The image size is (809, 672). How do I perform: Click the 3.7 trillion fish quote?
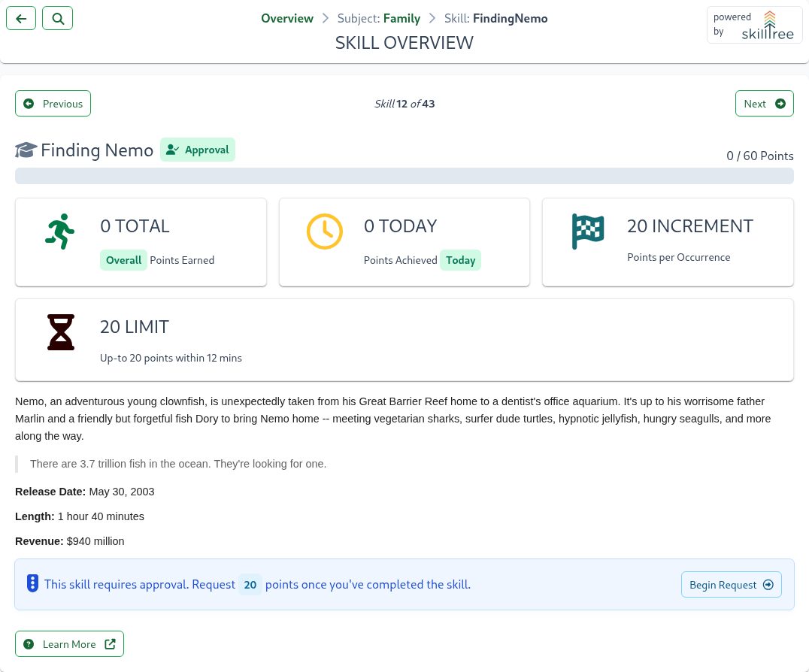pyautogui.click(x=178, y=464)
